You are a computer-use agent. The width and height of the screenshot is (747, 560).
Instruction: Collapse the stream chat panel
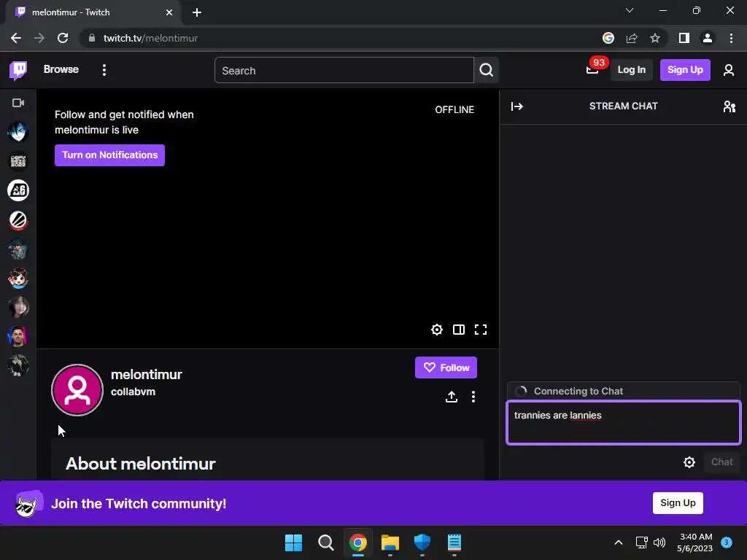click(x=517, y=106)
